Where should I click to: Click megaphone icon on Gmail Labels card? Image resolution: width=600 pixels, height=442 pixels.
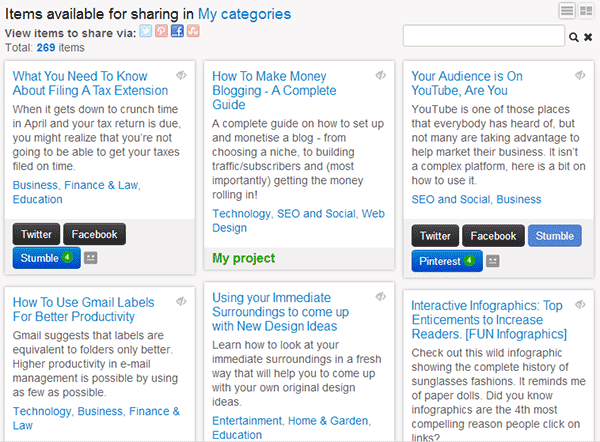pyautogui.click(x=181, y=301)
